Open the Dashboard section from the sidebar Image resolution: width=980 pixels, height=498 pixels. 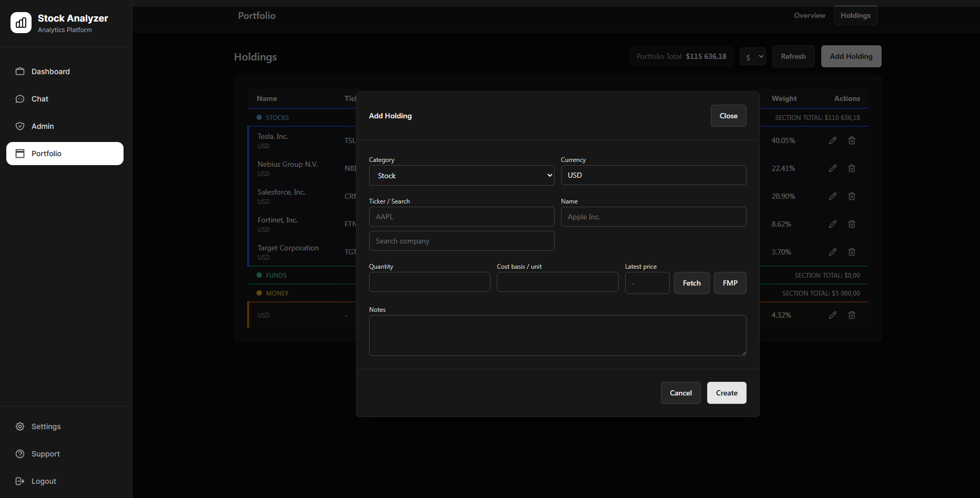click(19, 71)
